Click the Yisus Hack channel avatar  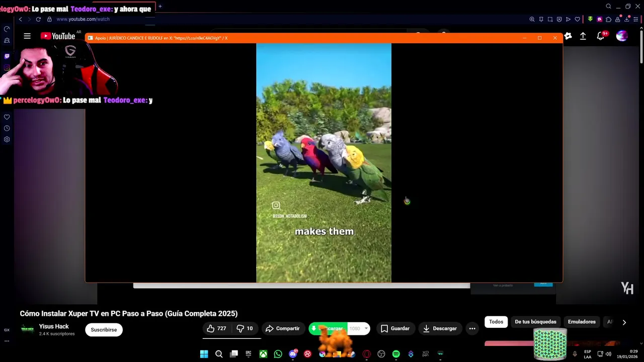pyautogui.click(x=27, y=329)
